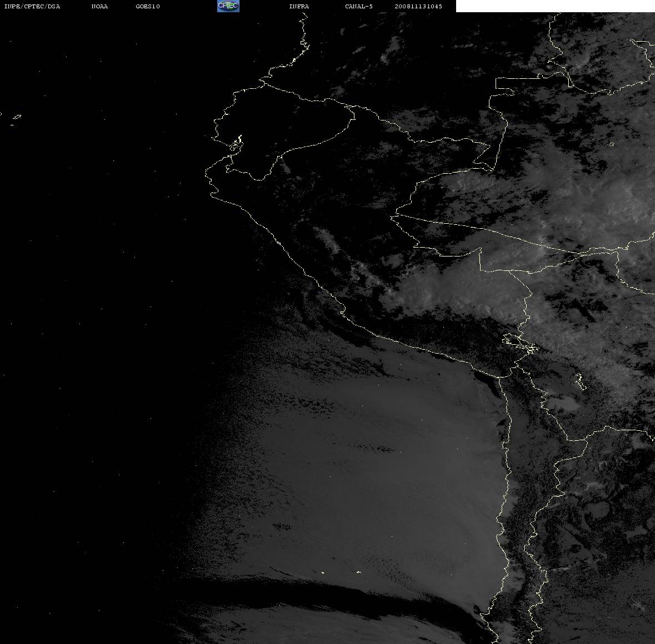The image size is (655, 644).
Task: Click the blank white box at top right
Action: [x=555, y=6]
